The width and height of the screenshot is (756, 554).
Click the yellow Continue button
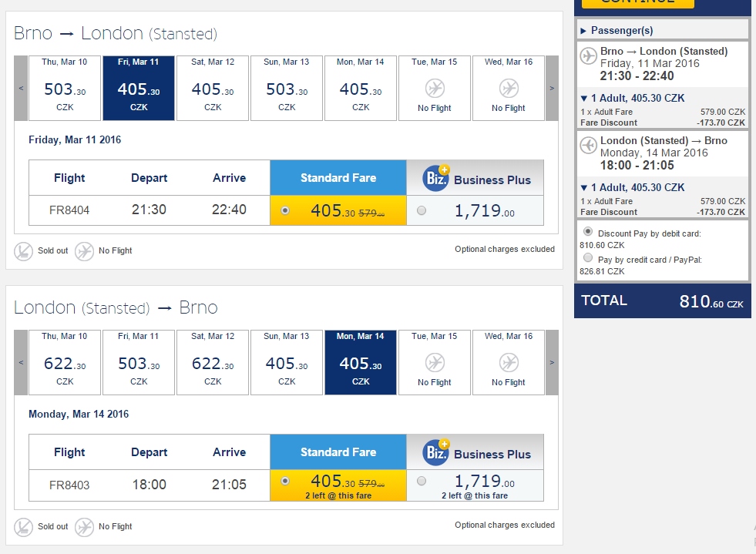tap(637, 3)
